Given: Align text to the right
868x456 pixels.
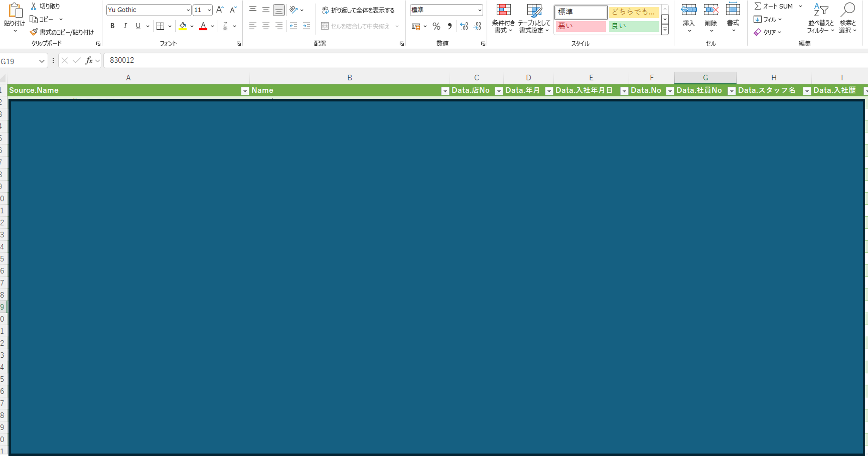Looking at the screenshot, I should pyautogui.click(x=279, y=26).
